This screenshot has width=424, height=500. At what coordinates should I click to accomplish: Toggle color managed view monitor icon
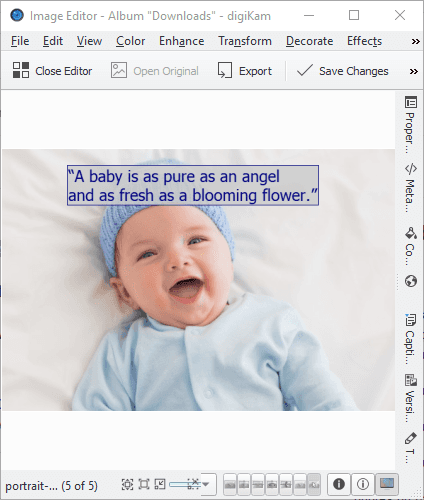[387, 484]
